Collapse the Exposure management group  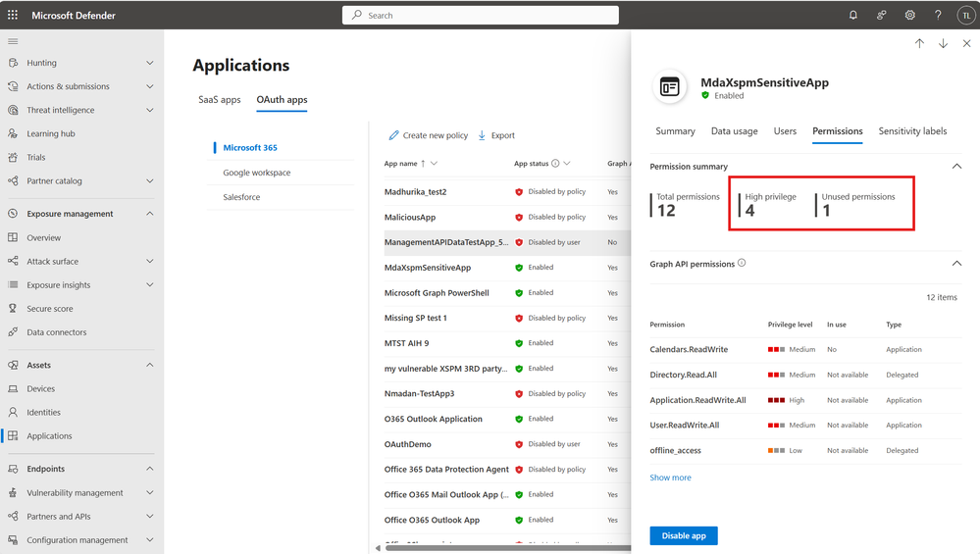click(x=150, y=214)
